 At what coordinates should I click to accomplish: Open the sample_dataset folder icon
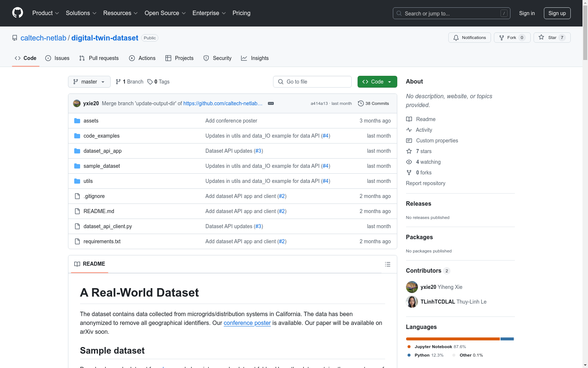coord(77,166)
